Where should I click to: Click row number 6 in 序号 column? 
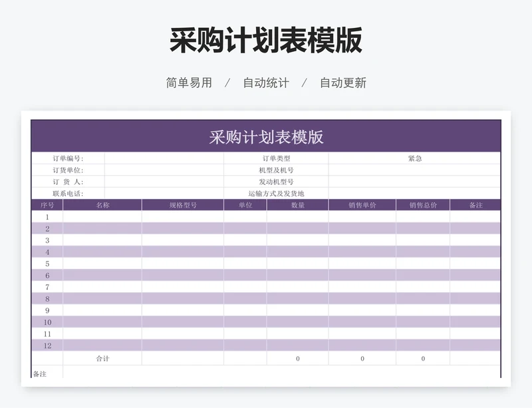47,276
